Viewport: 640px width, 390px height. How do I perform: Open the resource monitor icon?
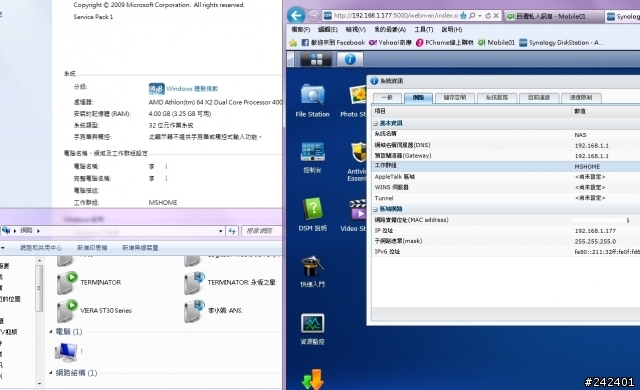pos(312,324)
